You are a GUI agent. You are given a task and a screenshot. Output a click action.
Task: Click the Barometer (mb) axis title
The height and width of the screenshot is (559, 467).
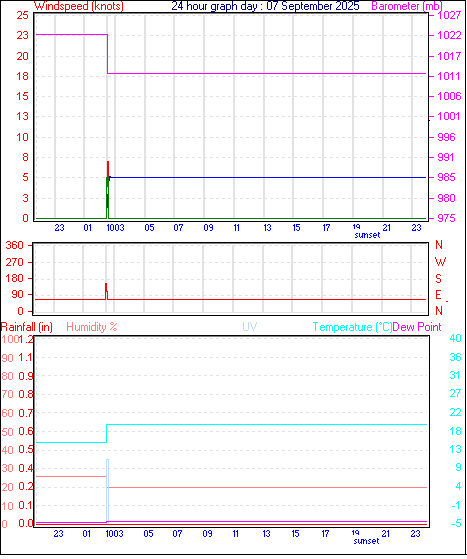(x=407, y=6)
